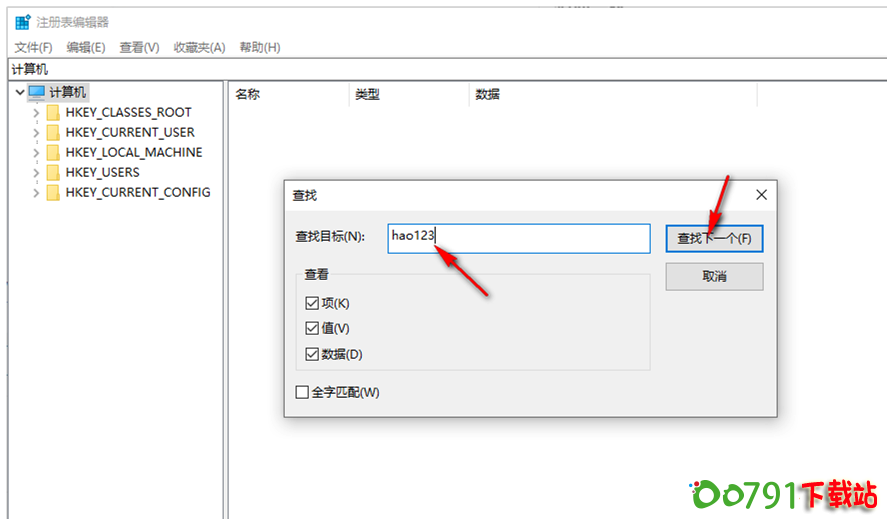Image resolution: width=887 pixels, height=519 pixels.
Task: Close the 查找 dialog with X
Action: (x=761, y=195)
